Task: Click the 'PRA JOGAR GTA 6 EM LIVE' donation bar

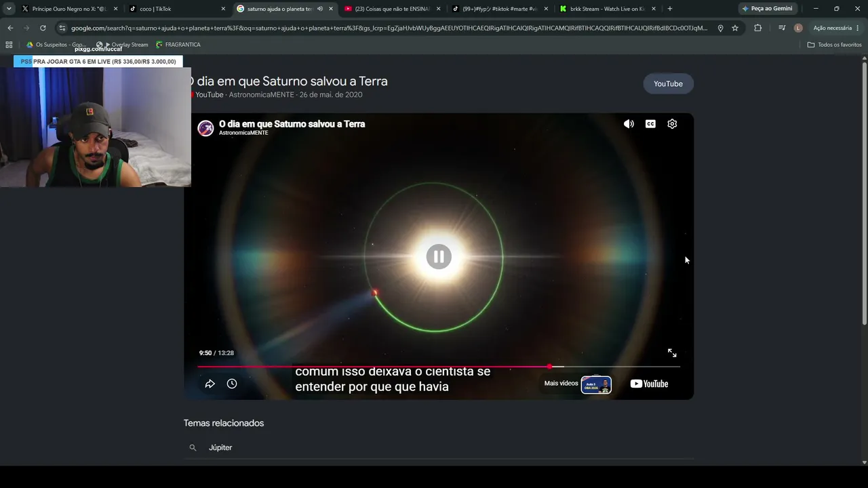Action: tap(97, 62)
